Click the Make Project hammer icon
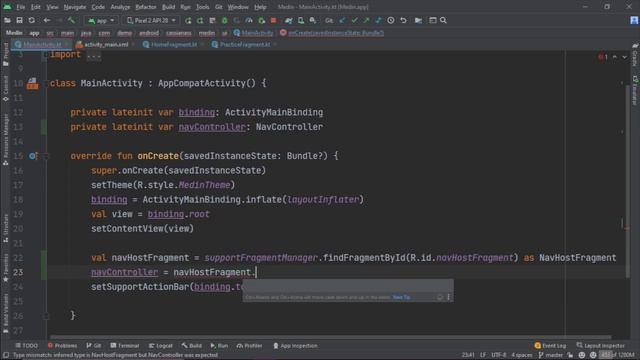The width and height of the screenshot is (640, 360). 71,20
